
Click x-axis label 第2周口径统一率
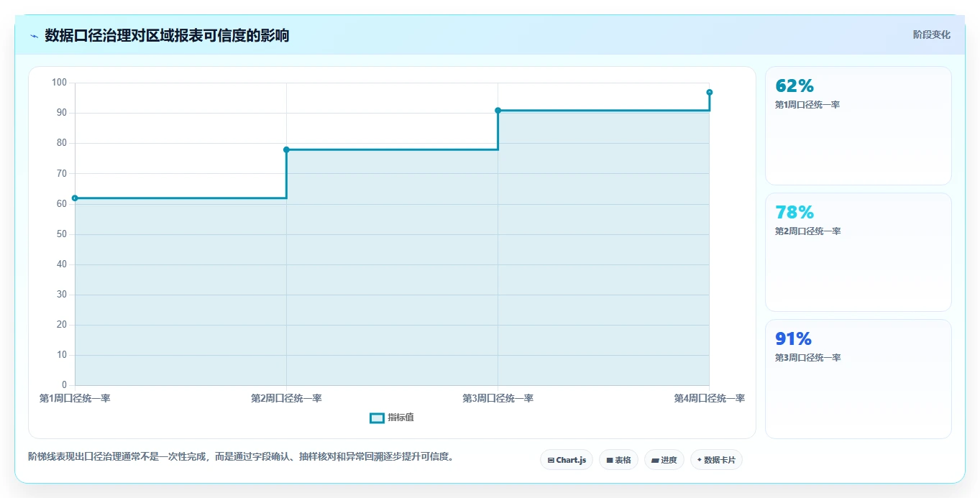286,398
